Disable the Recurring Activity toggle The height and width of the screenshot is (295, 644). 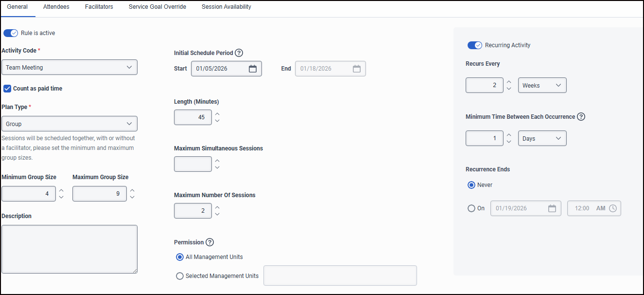coord(474,45)
